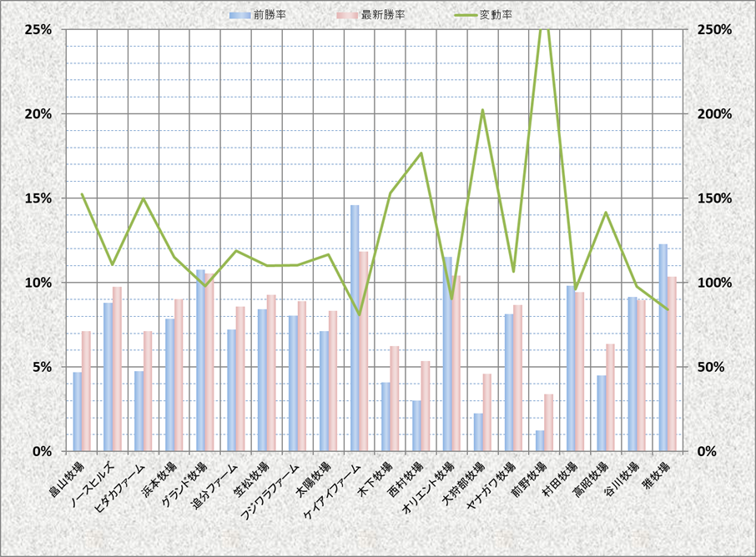Click the green line peak above 大狩部牧場
This screenshot has height=557, width=756.
coord(482,110)
